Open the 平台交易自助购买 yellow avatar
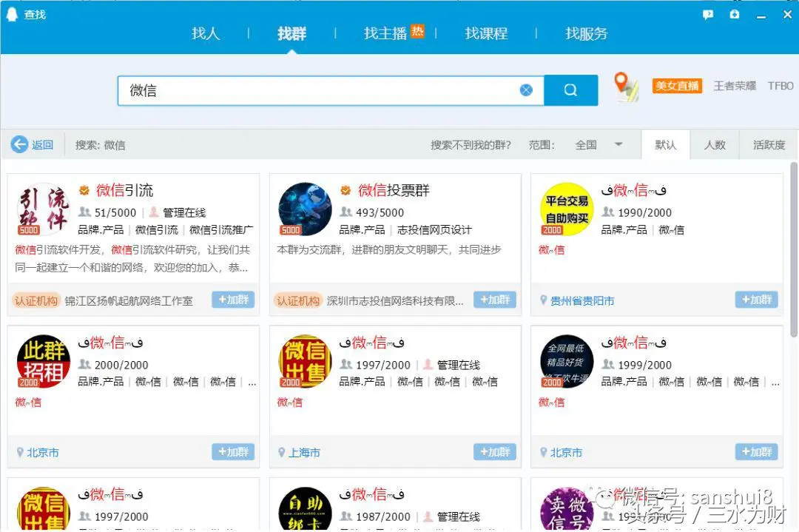The image size is (799, 532). pyautogui.click(x=567, y=209)
